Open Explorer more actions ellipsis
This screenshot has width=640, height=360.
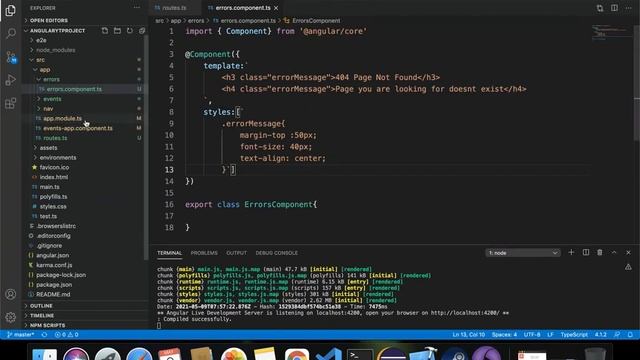pos(137,8)
